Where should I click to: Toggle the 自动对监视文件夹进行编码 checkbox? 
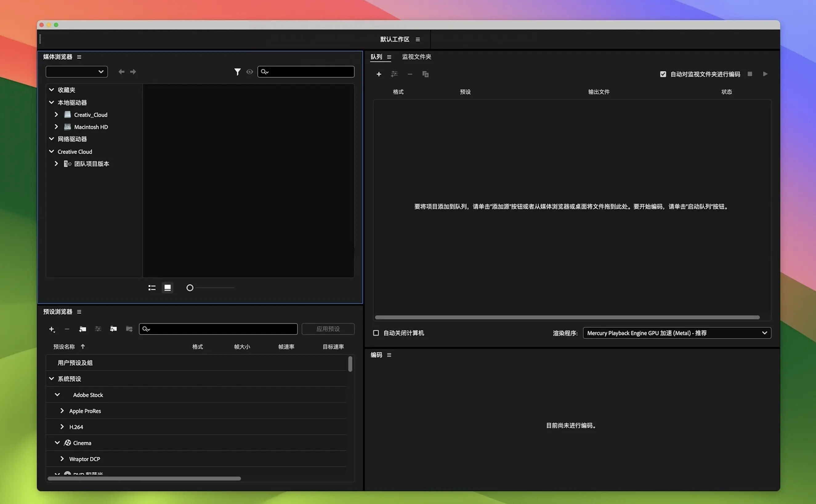(663, 74)
